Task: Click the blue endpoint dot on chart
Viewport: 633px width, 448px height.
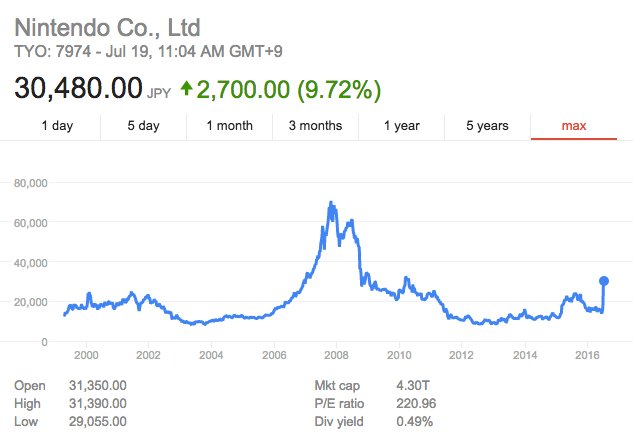Action: tap(604, 281)
